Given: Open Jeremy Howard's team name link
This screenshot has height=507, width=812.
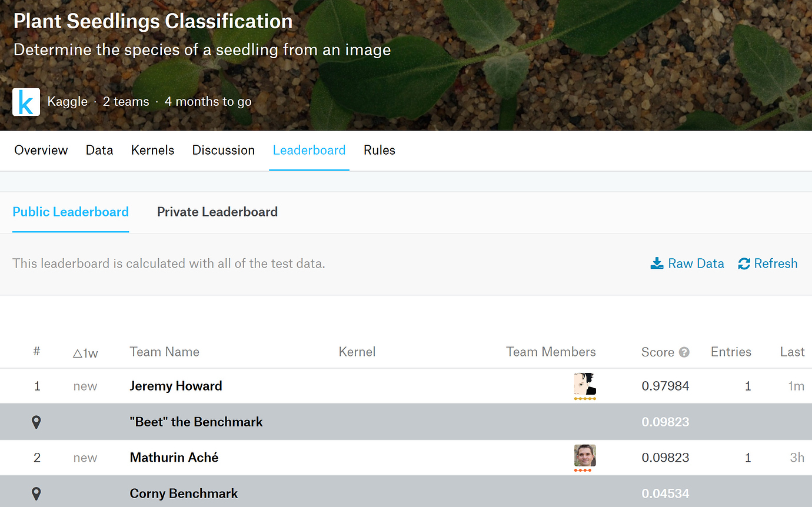Looking at the screenshot, I should [175, 386].
